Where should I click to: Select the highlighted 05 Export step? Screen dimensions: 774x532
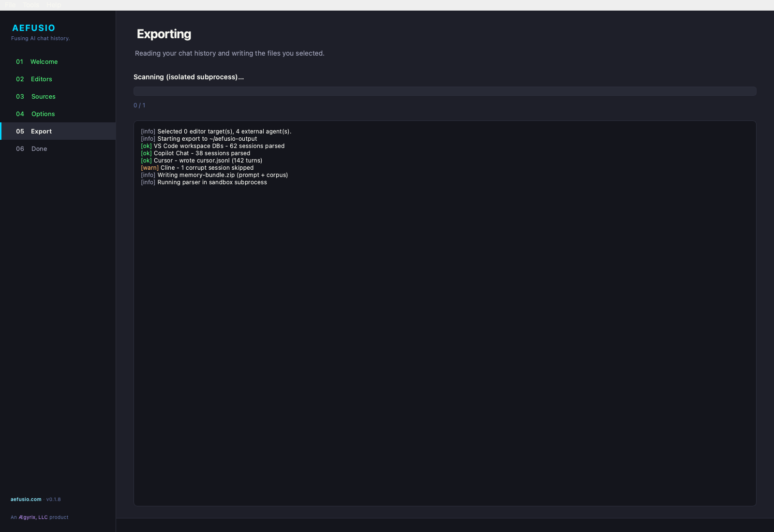tap(41, 131)
